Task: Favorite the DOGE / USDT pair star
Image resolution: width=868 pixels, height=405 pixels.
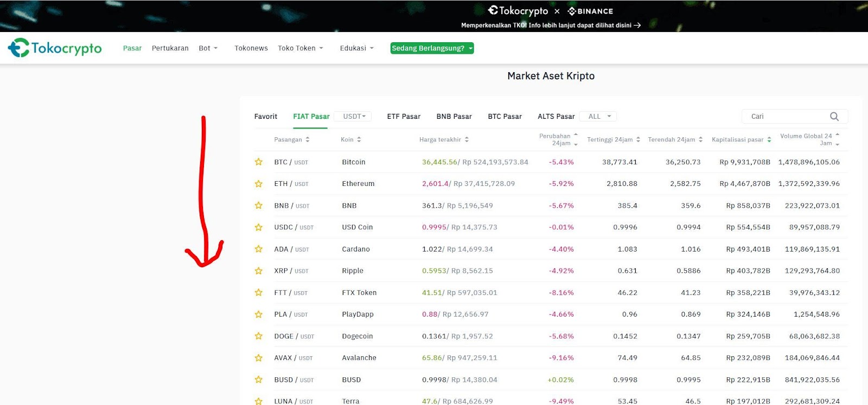Action: [259, 336]
